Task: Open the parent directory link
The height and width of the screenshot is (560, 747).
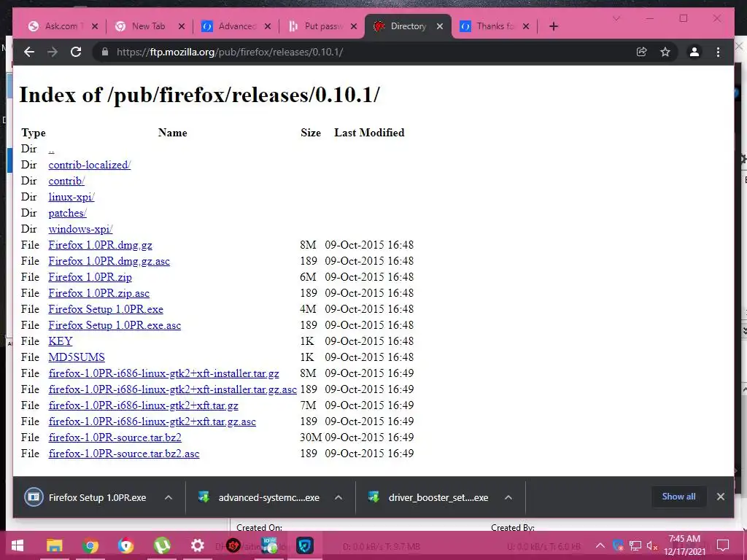Action: coord(52,149)
